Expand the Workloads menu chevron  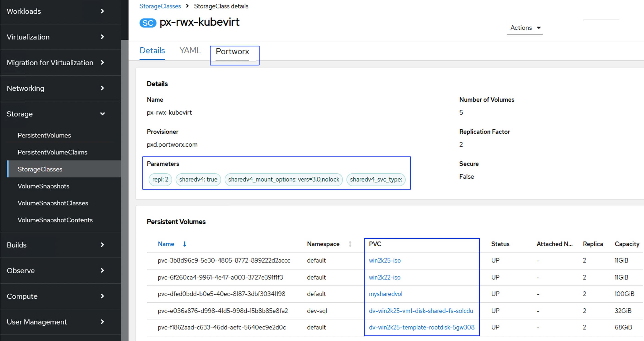[x=102, y=11]
